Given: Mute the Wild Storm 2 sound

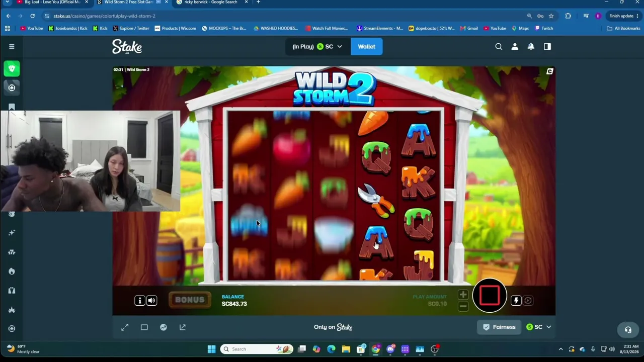Looking at the screenshot, I should click(151, 300).
